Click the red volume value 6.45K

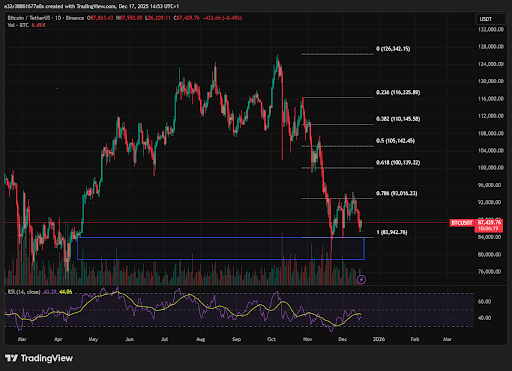click(39, 25)
